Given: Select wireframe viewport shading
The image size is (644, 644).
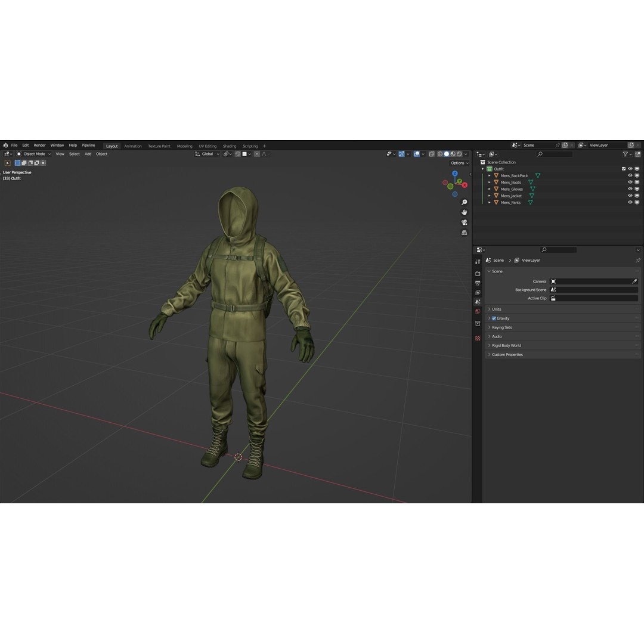Looking at the screenshot, I should tap(440, 154).
